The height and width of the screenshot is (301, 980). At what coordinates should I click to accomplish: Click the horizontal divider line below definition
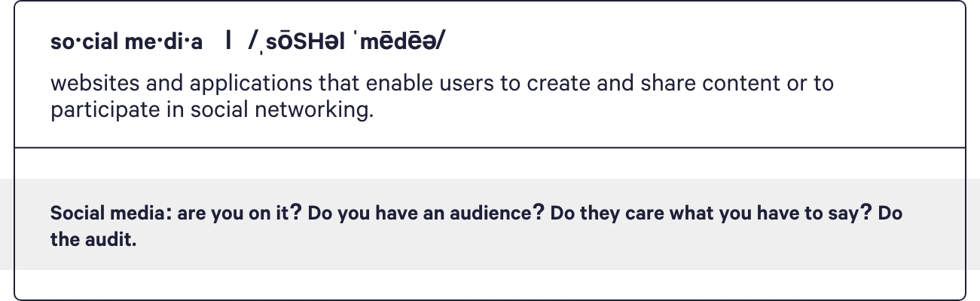click(490, 148)
